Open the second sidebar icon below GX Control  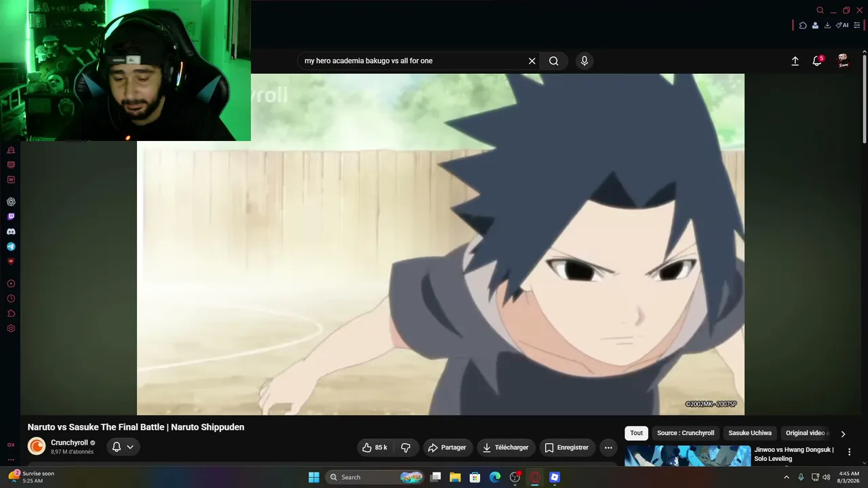click(11, 165)
